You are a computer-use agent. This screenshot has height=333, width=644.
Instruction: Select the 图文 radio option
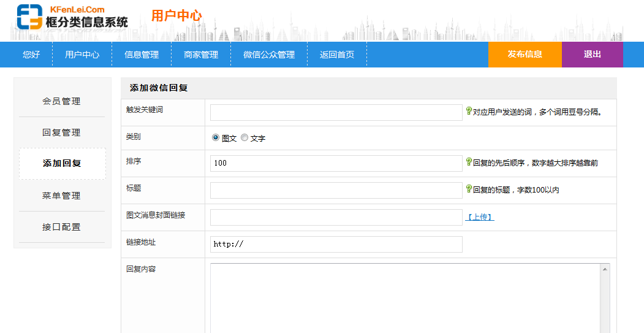tap(216, 138)
